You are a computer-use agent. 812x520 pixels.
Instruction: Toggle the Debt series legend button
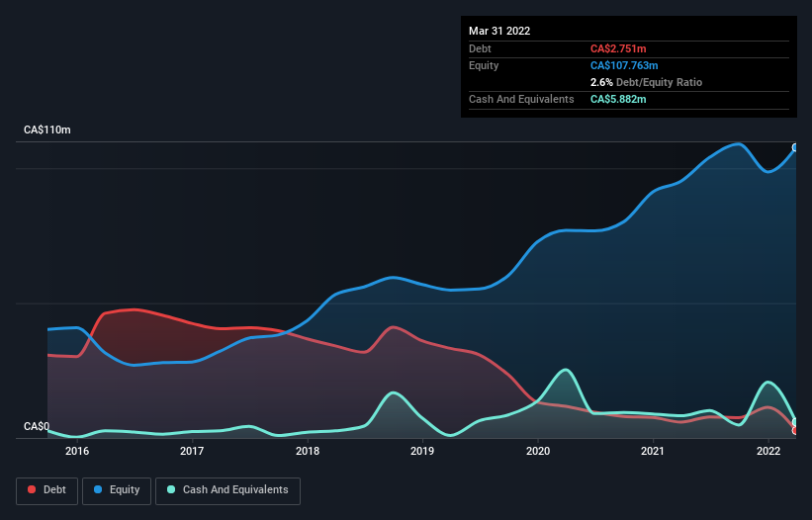pyautogui.click(x=47, y=490)
